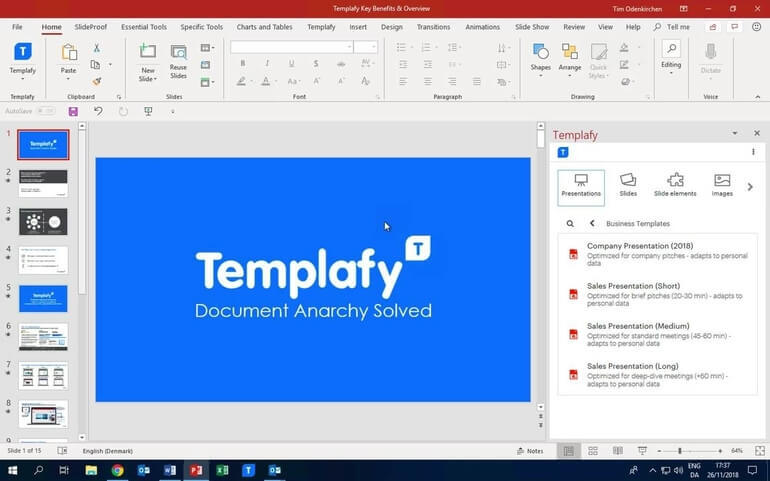This screenshot has width=770, height=481.
Task: Select slide 6 thumbnail
Action: (x=43, y=337)
